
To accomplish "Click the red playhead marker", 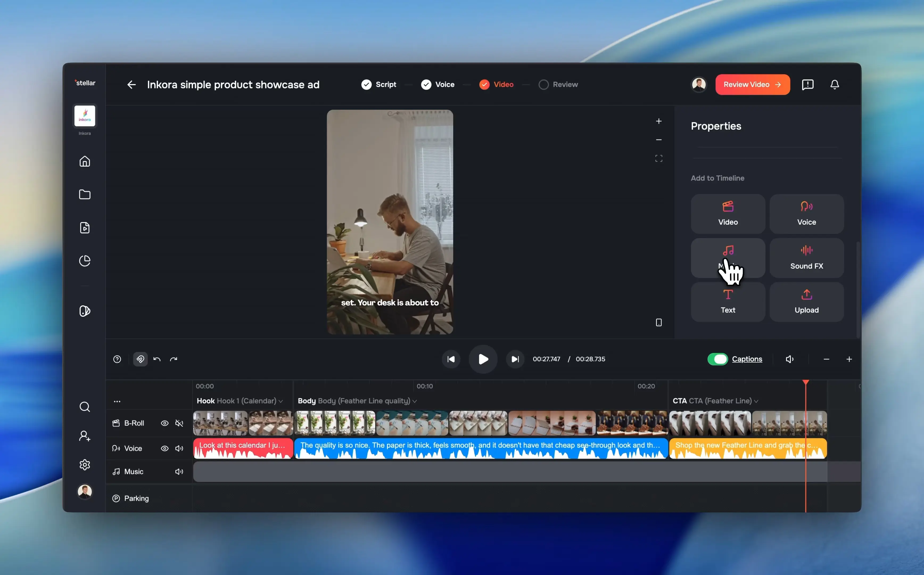I will pyautogui.click(x=805, y=383).
